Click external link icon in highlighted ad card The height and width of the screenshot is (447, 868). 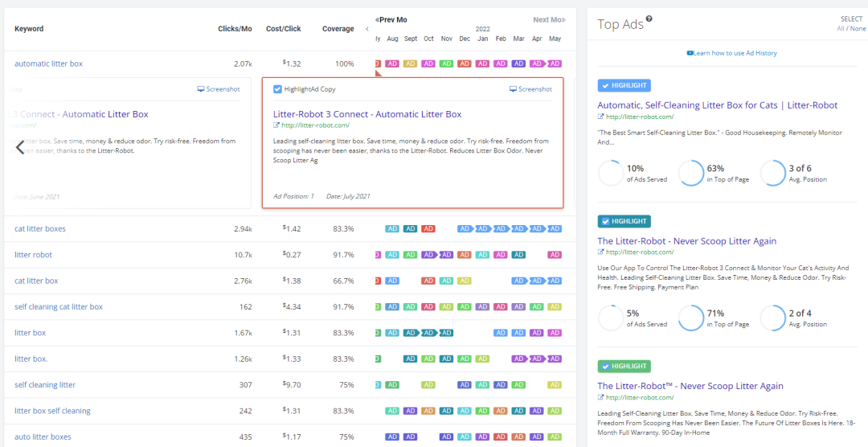pos(276,125)
